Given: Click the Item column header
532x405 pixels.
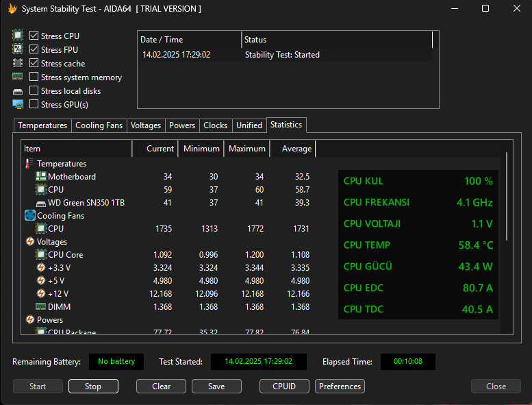Looking at the screenshot, I should [x=76, y=149].
